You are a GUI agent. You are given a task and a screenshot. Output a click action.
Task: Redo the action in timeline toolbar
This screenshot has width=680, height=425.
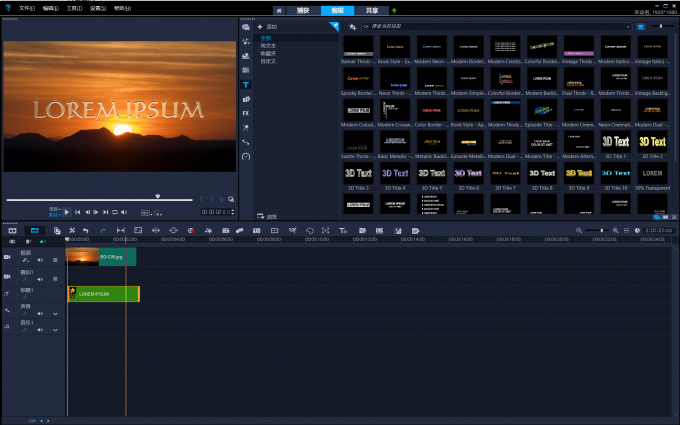pyautogui.click(x=103, y=231)
